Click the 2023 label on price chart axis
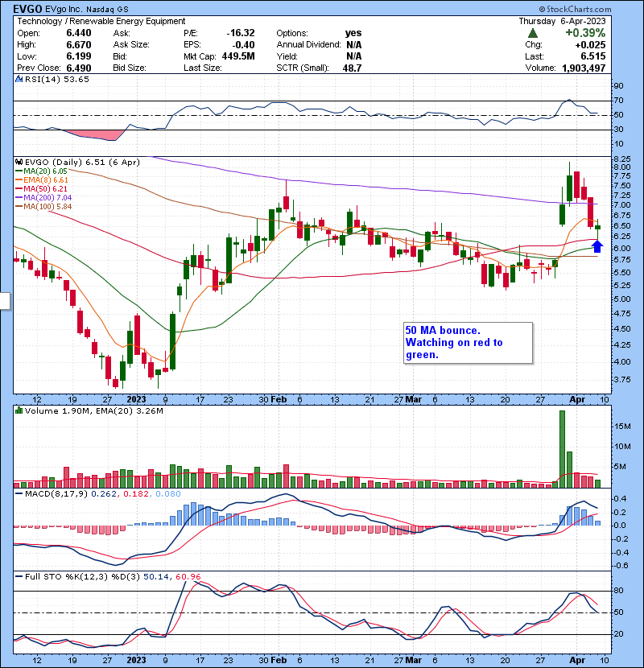Image resolution: width=644 pixels, height=668 pixels. click(x=136, y=400)
